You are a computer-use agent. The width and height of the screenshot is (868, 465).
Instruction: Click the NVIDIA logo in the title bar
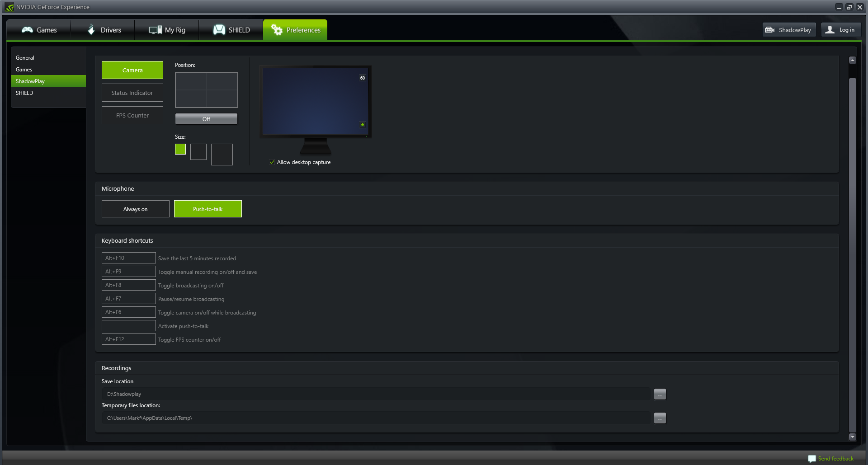click(x=9, y=7)
